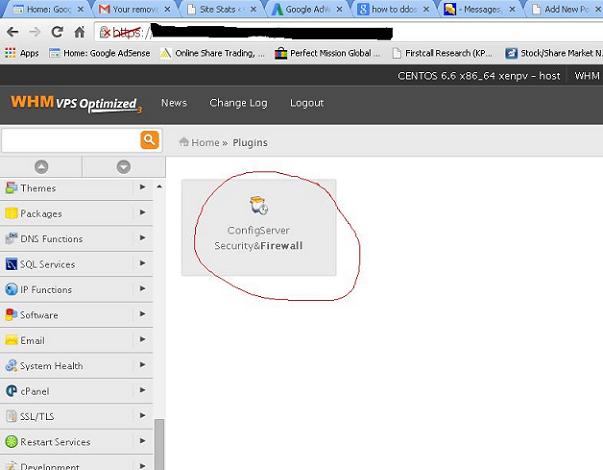Open the Apps grid icon
The height and width of the screenshot is (470, 603).
[x=10, y=53]
